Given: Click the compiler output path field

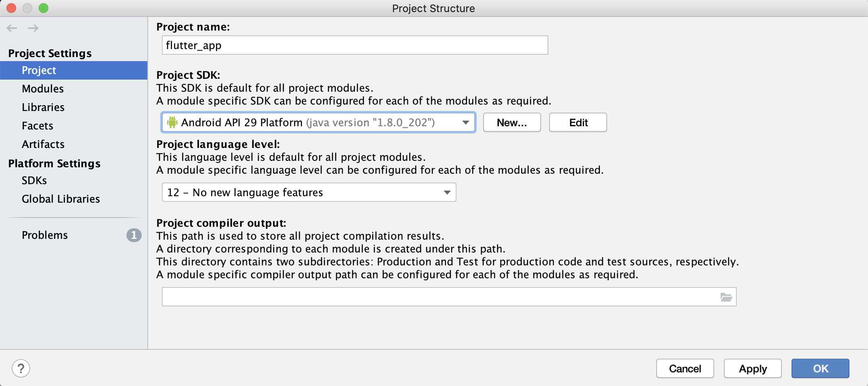Looking at the screenshot, I should (449, 297).
